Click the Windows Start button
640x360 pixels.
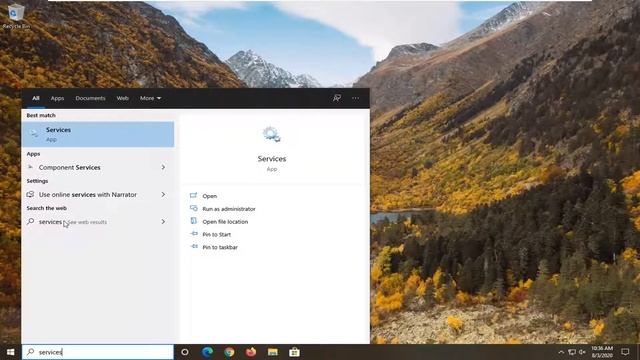pos(11,352)
